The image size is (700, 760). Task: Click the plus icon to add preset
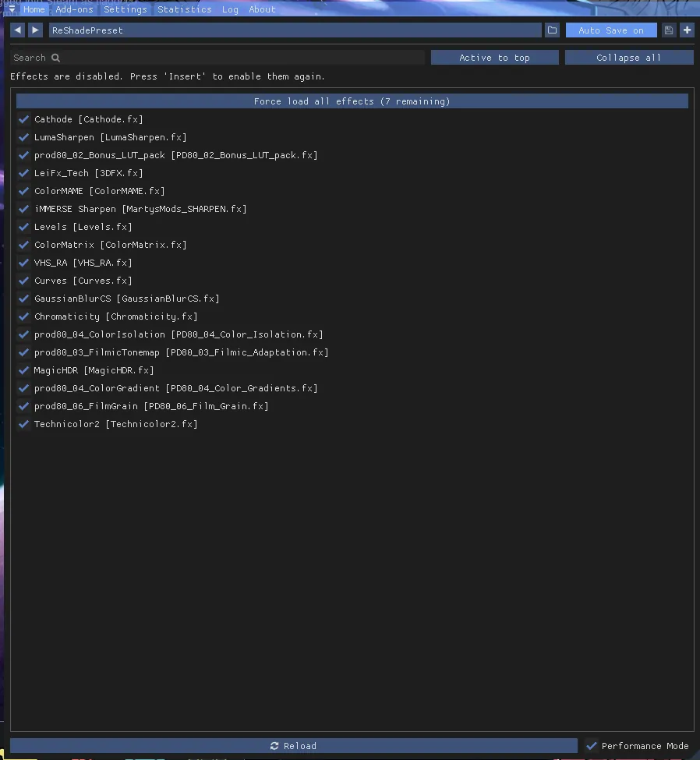pyautogui.click(x=687, y=30)
